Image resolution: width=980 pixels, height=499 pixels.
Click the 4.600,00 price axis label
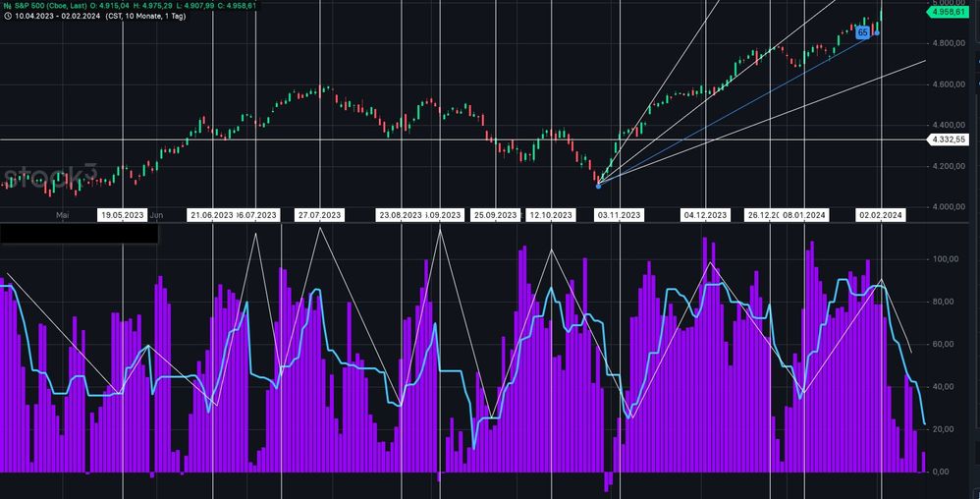pyautogui.click(x=947, y=84)
